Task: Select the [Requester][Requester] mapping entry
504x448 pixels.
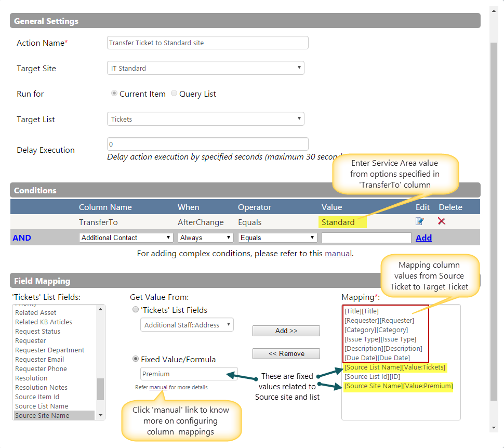Action: click(x=379, y=320)
